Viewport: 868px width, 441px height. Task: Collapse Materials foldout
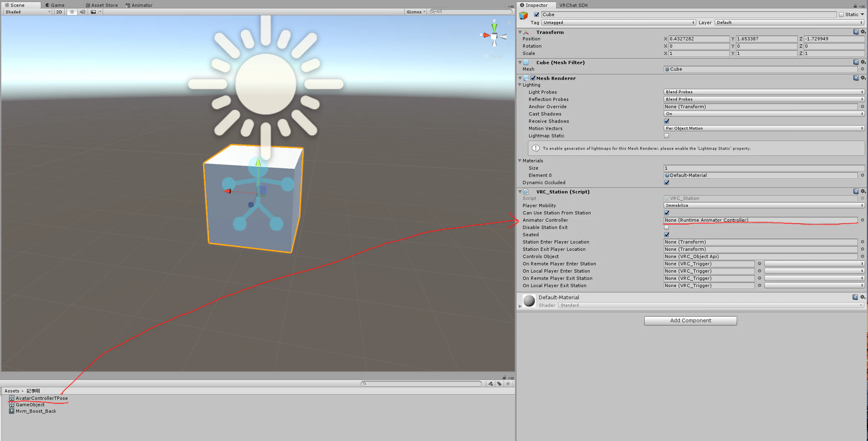pos(520,161)
